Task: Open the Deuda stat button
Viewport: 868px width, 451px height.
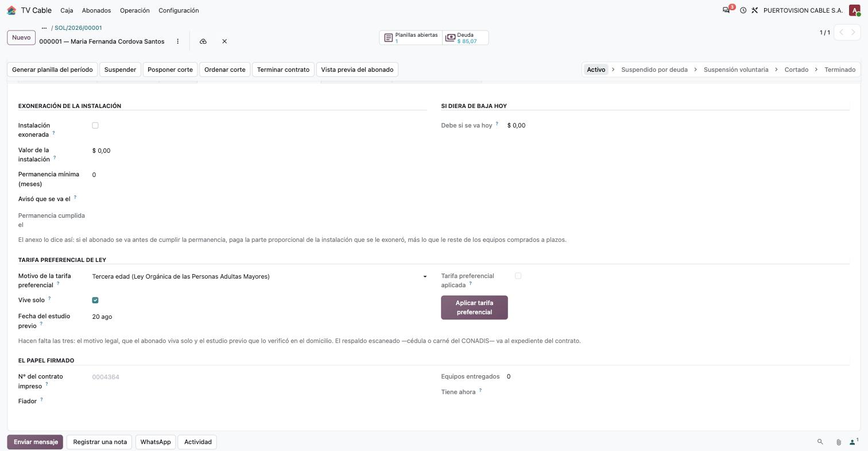Action: coord(466,38)
